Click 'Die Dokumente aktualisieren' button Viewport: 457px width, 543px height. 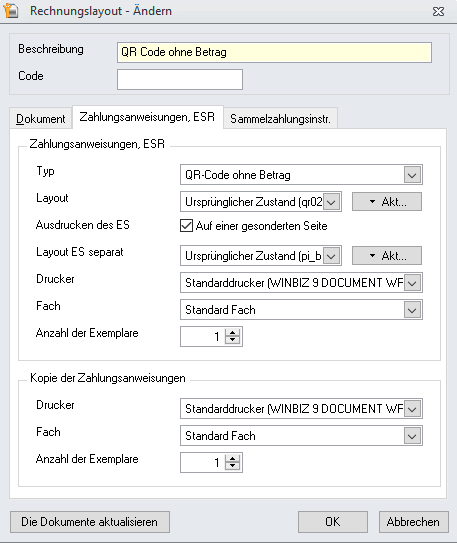[90, 522]
